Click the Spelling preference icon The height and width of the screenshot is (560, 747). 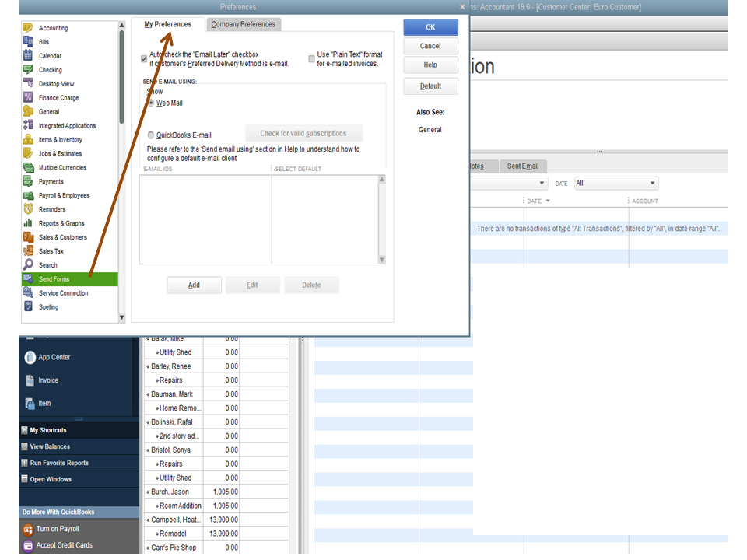click(28, 306)
